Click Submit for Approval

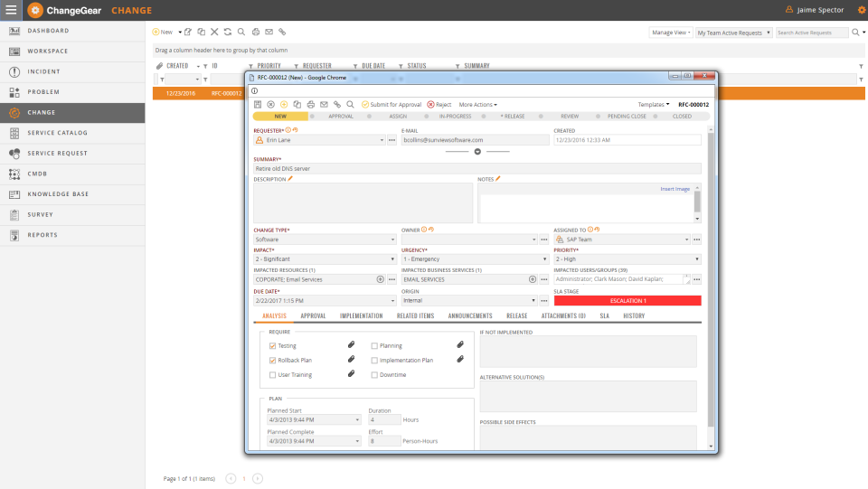[x=392, y=105]
